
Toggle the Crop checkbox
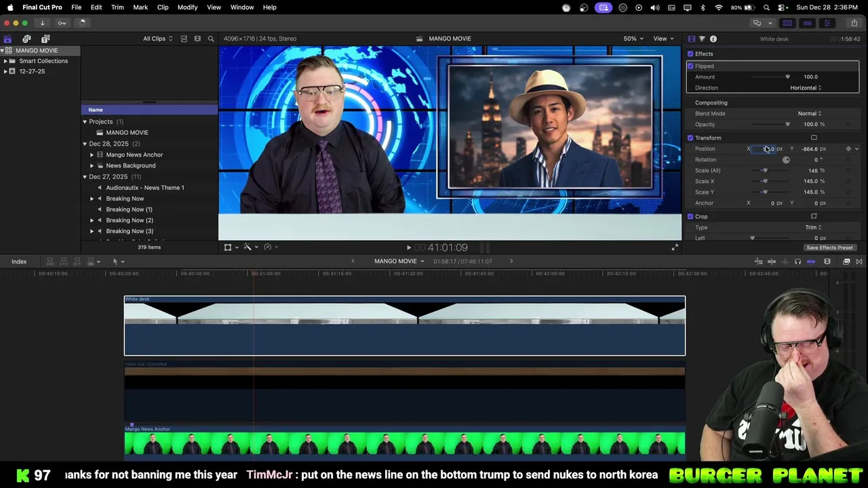(690, 216)
